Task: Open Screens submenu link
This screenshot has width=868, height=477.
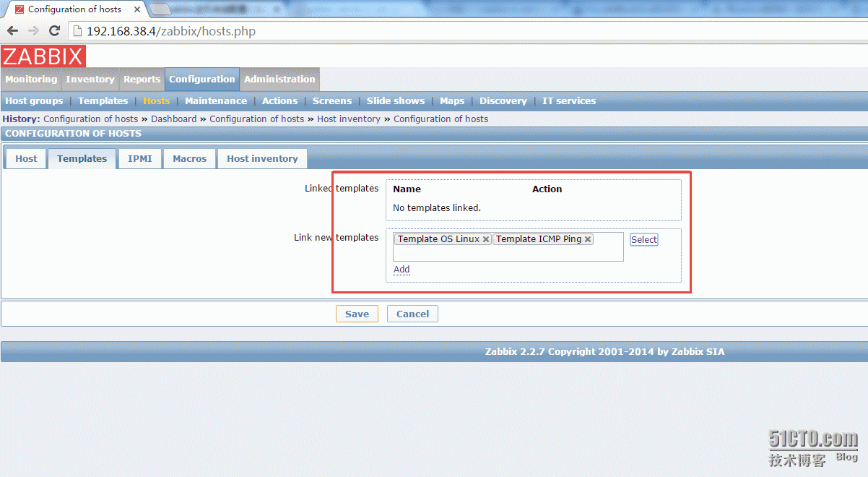Action: 332,101
